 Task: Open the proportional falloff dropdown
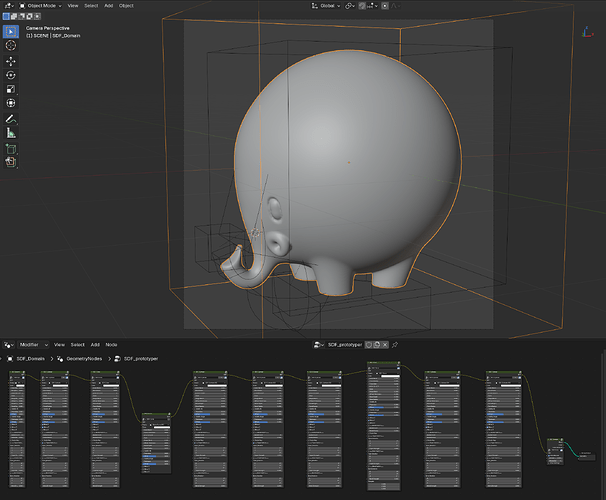click(395, 6)
